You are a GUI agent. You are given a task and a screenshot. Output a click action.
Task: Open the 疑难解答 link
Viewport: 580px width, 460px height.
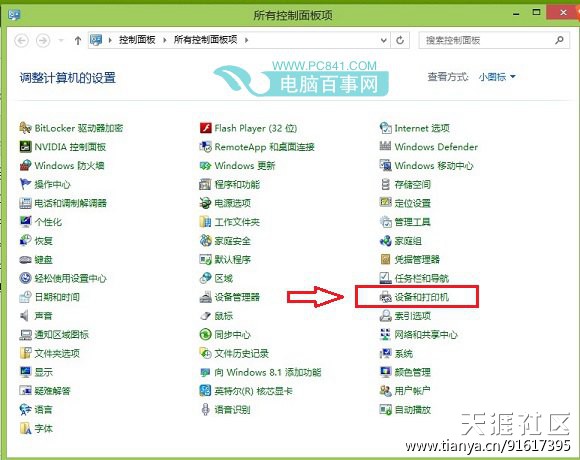53,390
